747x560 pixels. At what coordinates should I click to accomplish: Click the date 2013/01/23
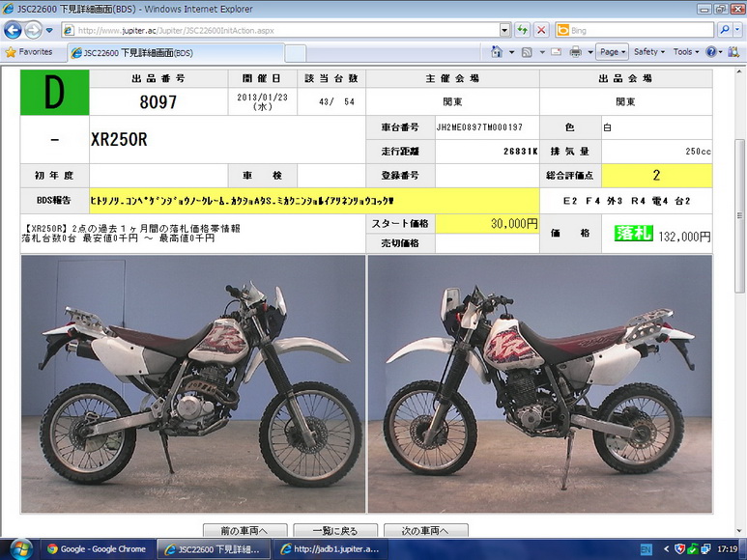coord(263,98)
